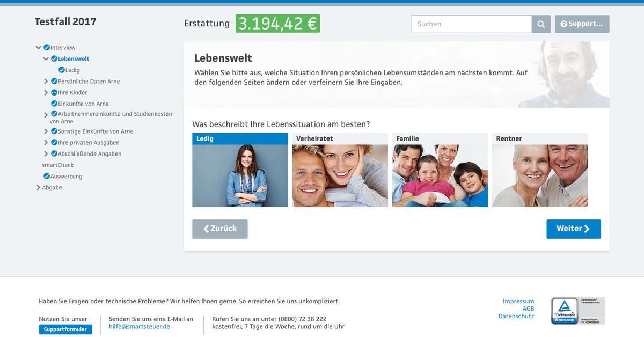Open the Datenschutz footer link

click(x=516, y=317)
